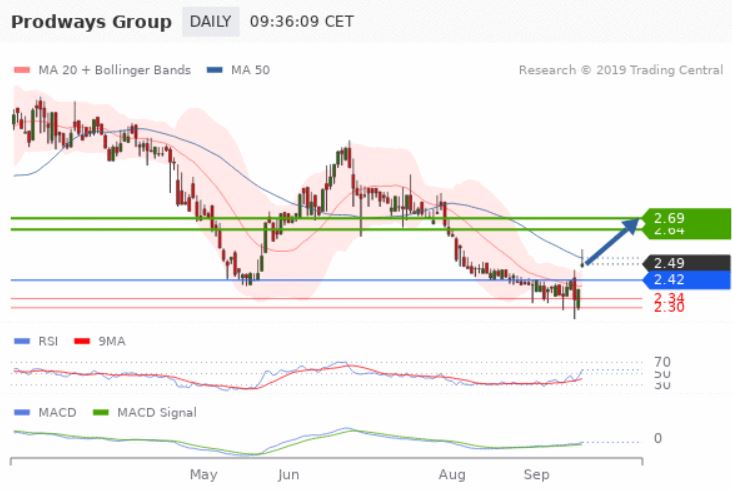Image resolution: width=732 pixels, height=491 pixels.
Task: Click the MACD legend label
Action: click(x=57, y=413)
